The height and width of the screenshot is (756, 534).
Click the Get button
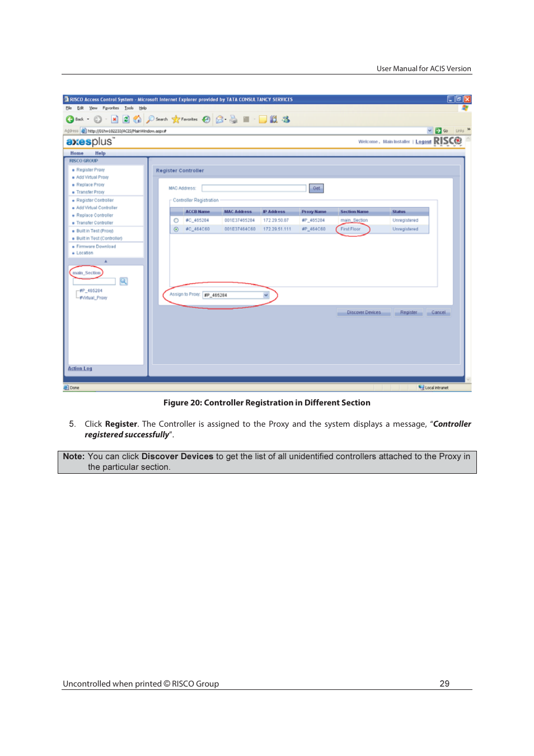coord(316,188)
